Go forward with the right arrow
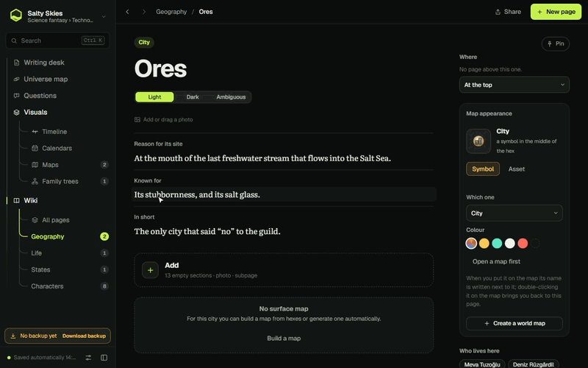The height and width of the screenshot is (368, 588). click(143, 12)
